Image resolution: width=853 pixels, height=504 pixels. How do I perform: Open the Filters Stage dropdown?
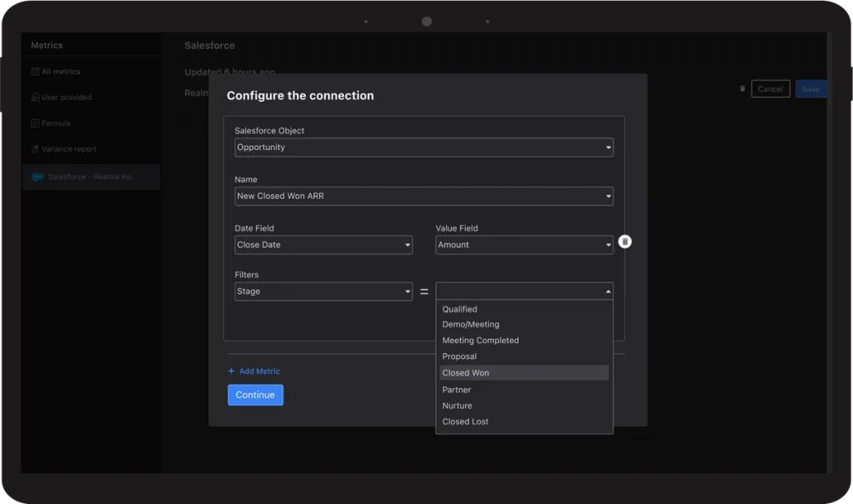point(323,292)
